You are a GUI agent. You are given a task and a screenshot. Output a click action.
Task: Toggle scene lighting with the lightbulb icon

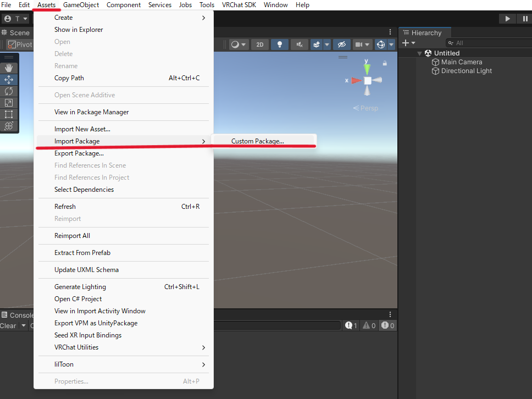point(280,45)
